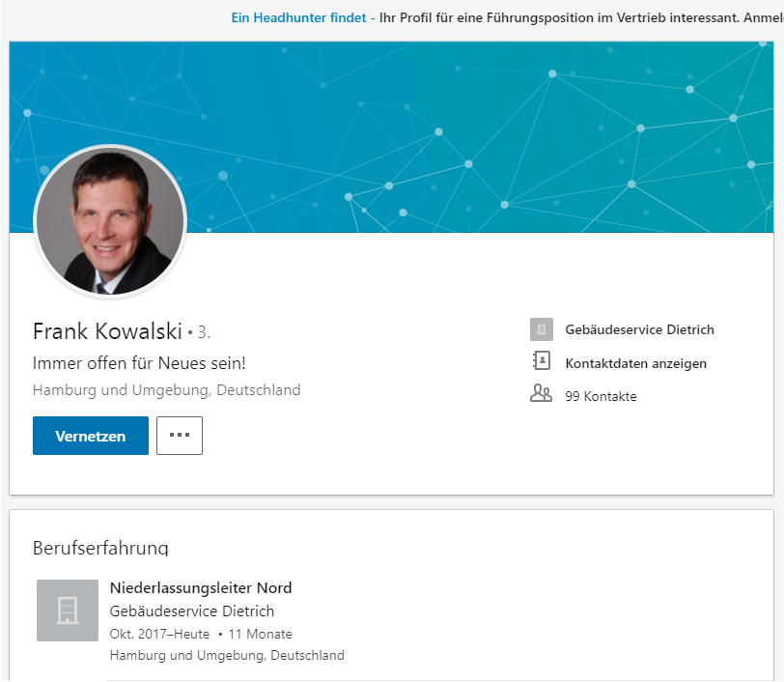
Task: Click the contact card address book icon
Action: click(x=542, y=360)
